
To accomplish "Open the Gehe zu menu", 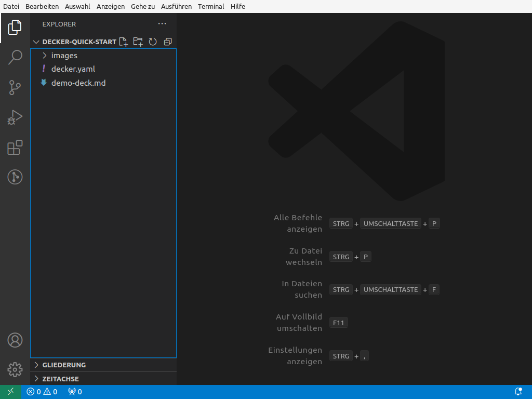I will [143, 6].
